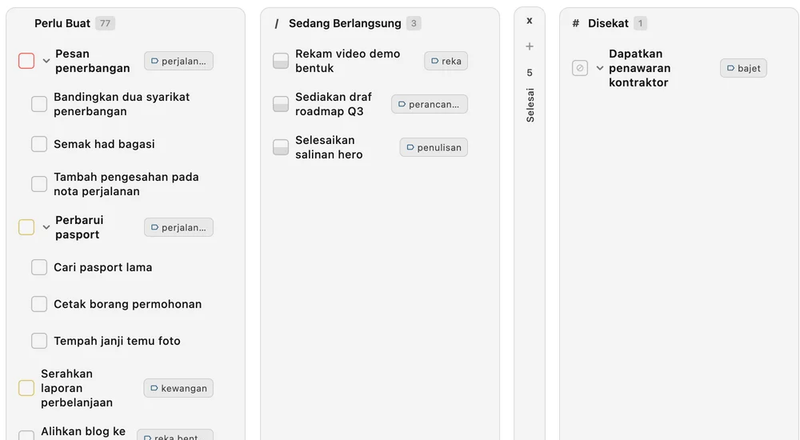Screen dimensions: 800x440
Task: Click the bajet tag
Action: (x=743, y=68)
